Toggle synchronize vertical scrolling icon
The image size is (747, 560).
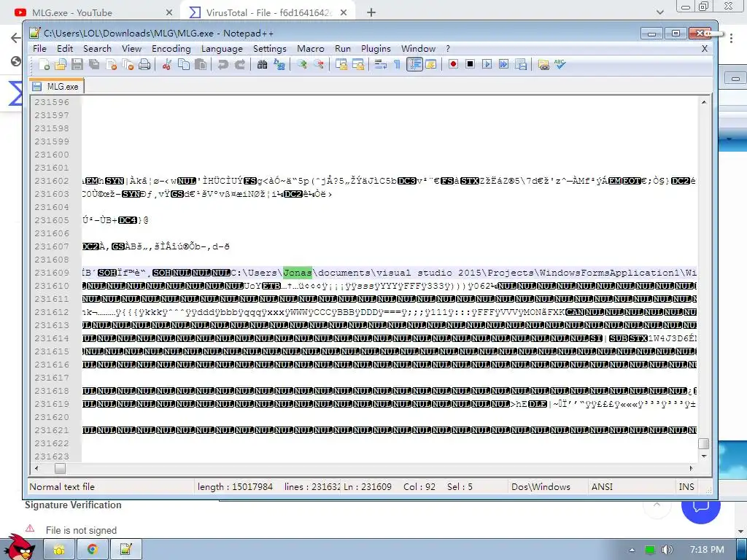(341, 64)
